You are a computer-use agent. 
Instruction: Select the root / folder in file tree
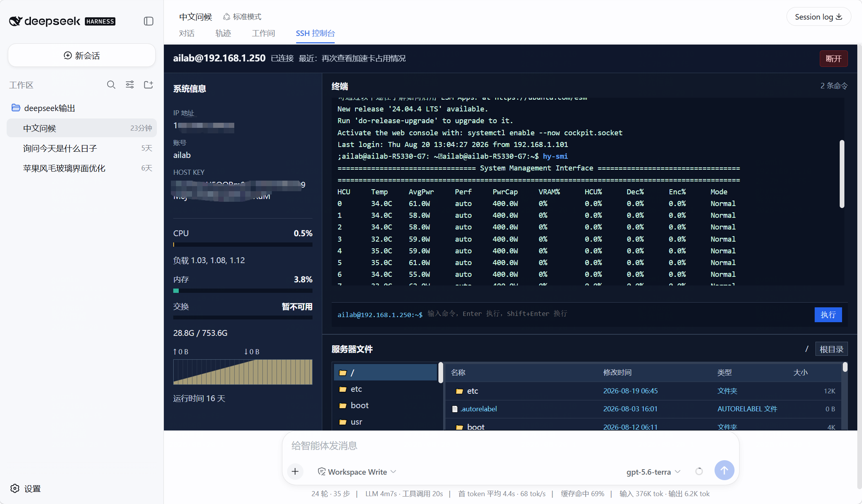[x=385, y=373]
